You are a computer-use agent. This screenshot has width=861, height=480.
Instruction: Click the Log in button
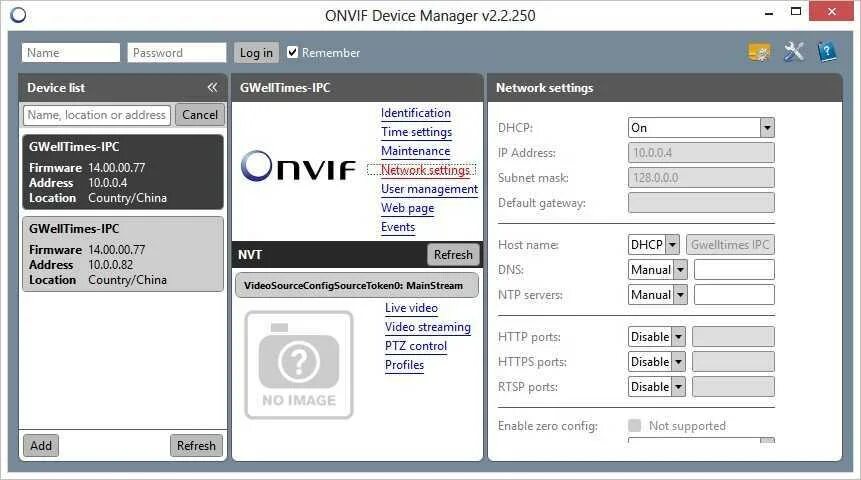pyautogui.click(x=256, y=53)
